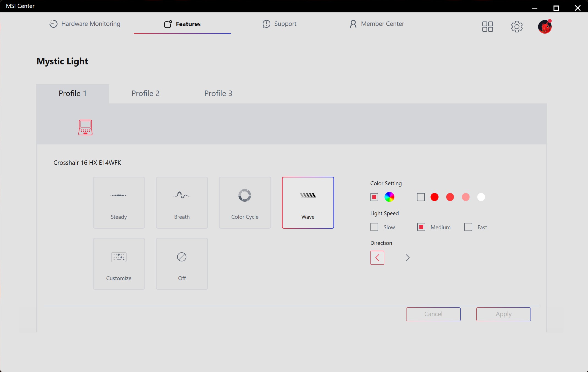The height and width of the screenshot is (372, 588).
Task: Click the Crosshair 16 HX E14WFK label
Action: 87,163
